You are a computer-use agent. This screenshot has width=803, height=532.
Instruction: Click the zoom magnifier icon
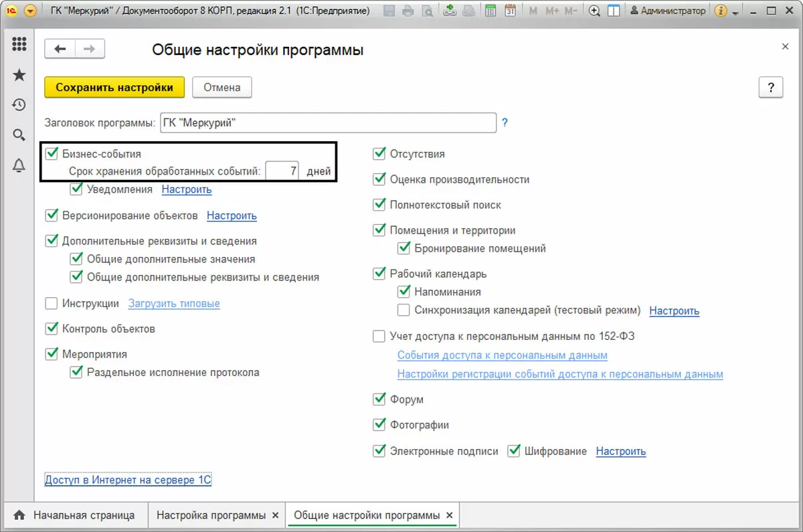point(594,11)
